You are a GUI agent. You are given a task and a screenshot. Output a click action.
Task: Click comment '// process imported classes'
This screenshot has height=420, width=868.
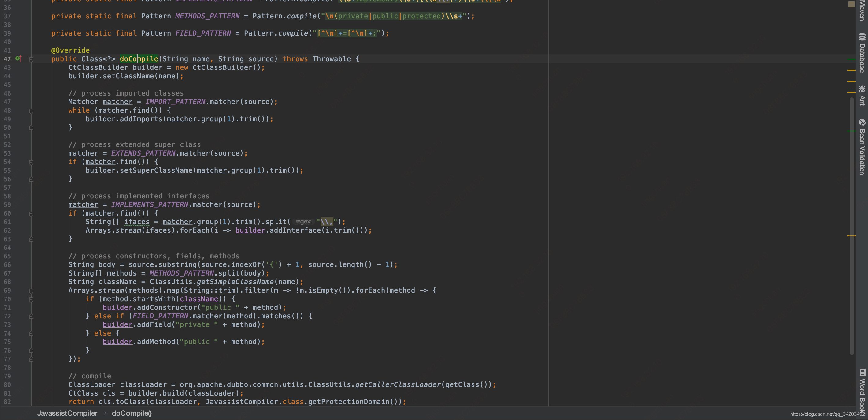(126, 93)
